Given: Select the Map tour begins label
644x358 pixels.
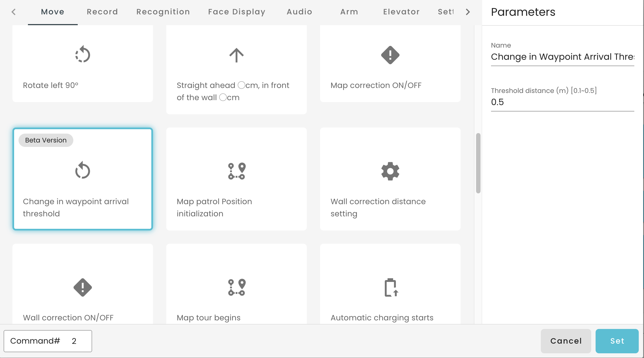Looking at the screenshot, I should pyautogui.click(x=209, y=318).
